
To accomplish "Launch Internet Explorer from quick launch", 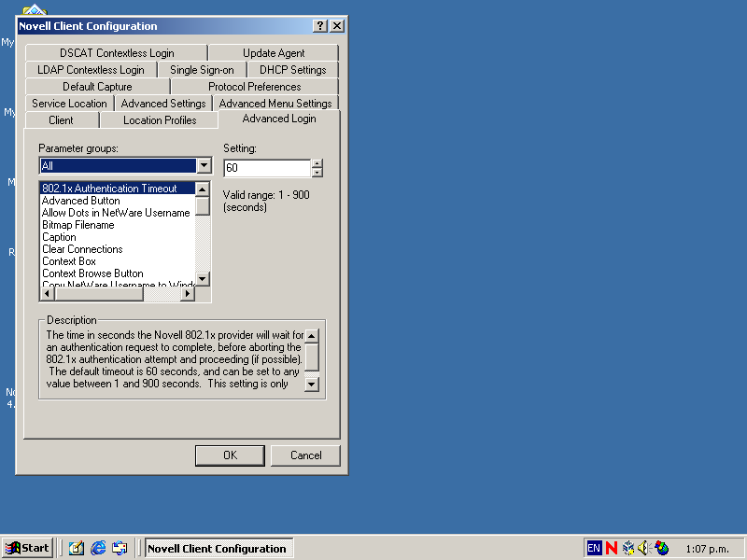I will point(98,548).
